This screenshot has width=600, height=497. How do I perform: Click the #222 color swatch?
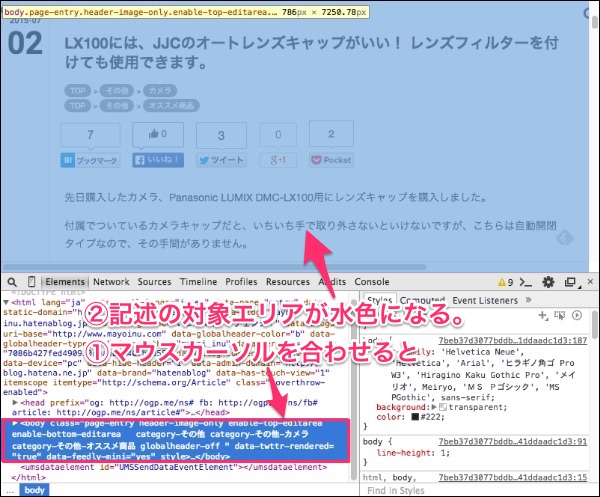(415, 417)
